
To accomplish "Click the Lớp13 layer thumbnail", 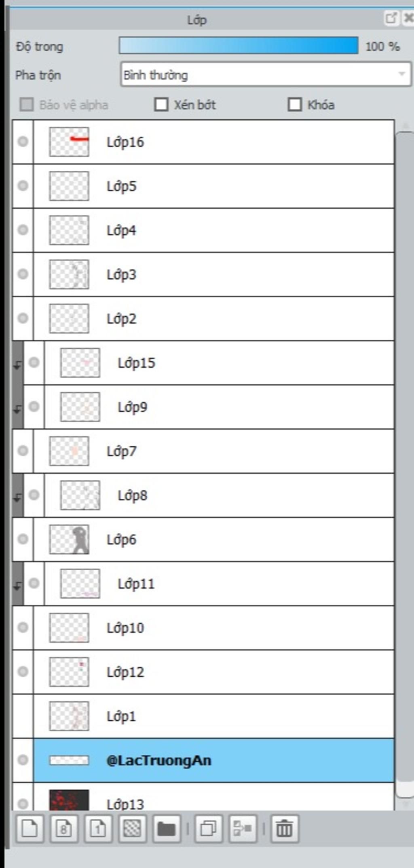I will 69,800.
